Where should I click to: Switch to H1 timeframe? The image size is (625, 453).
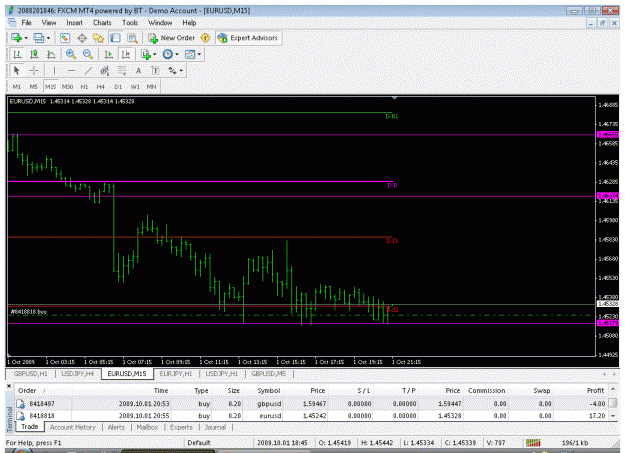84,87
